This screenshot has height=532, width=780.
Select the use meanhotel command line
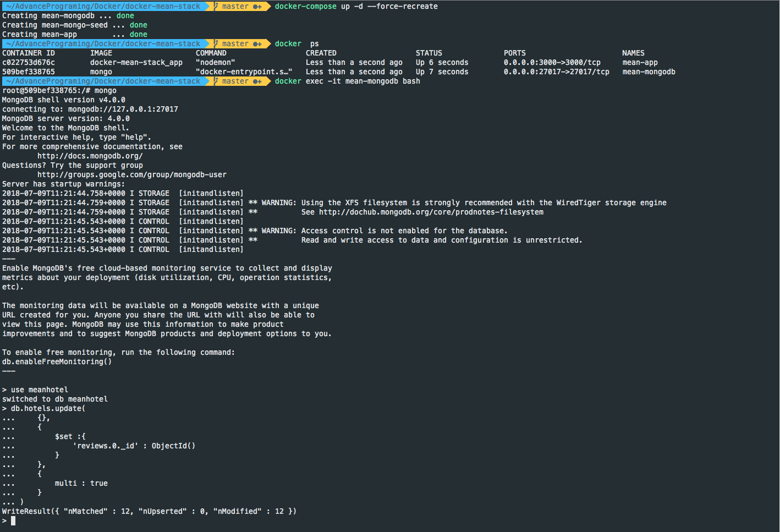pos(36,389)
